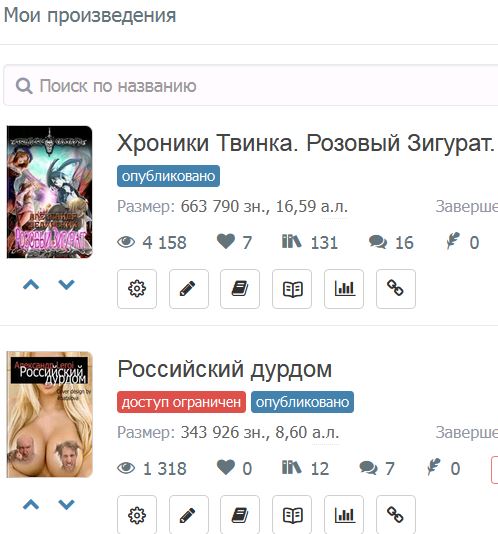Click the chain link icon for Российский дурдом
The height and width of the screenshot is (534, 498).
[396, 515]
